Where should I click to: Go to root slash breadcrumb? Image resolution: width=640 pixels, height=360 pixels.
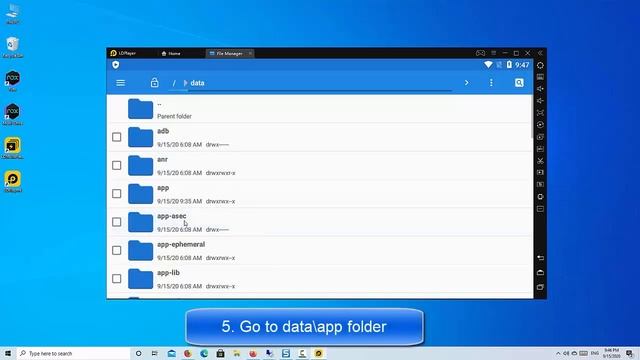(174, 83)
